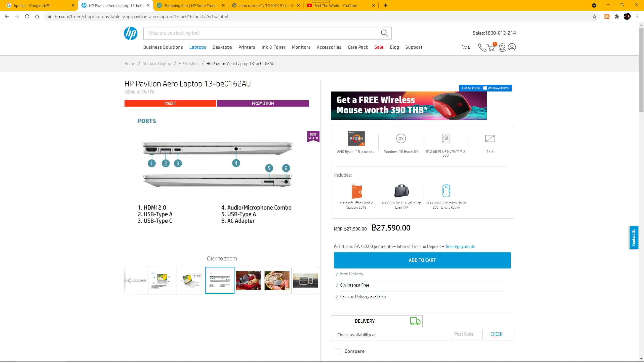Click the Windows 10 Home OS icon
This screenshot has width=644, height=362.
coord(401,139)
